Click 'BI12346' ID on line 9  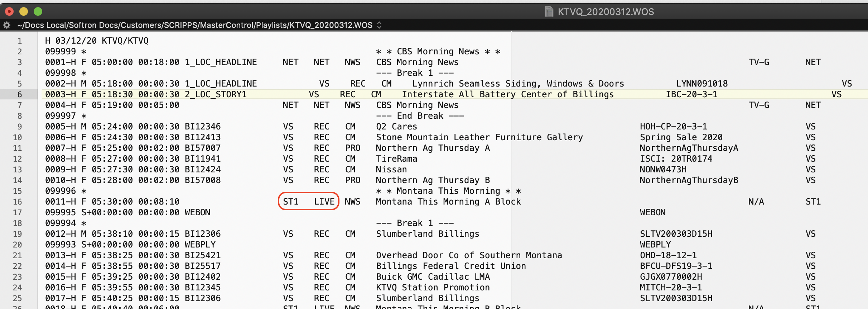tap(203, 127)
